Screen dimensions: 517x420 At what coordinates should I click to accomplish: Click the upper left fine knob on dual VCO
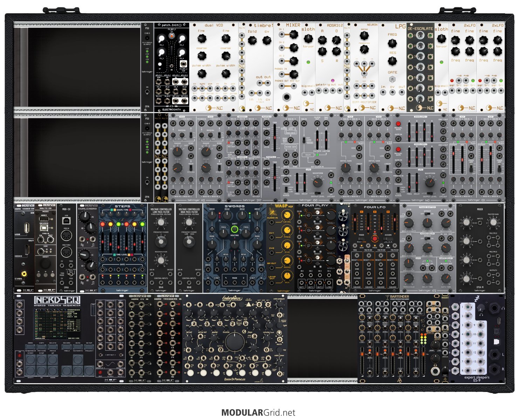(202, 39)
